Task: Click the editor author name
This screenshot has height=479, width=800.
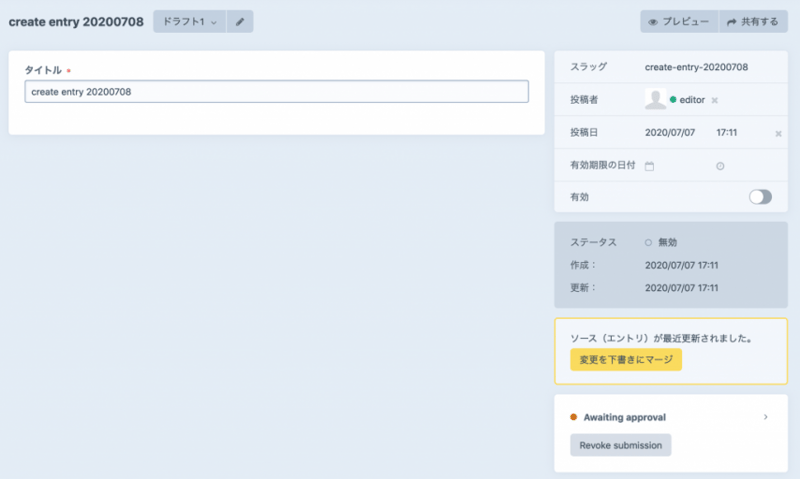Action: click(x=693, y=100)
